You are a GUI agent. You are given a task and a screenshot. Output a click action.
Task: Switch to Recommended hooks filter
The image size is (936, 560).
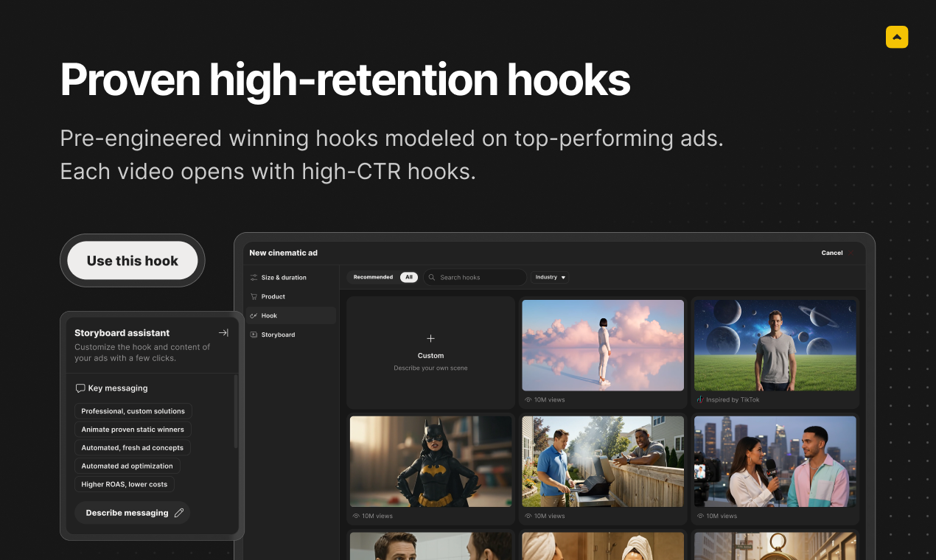coord(373,277)
